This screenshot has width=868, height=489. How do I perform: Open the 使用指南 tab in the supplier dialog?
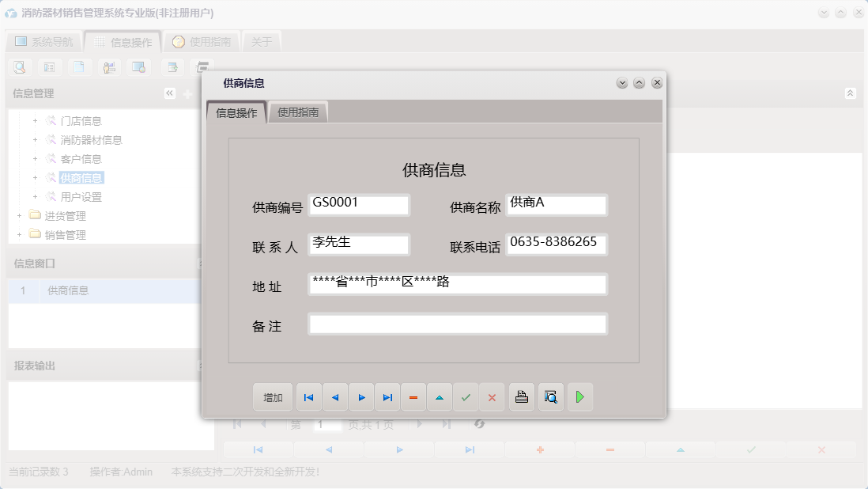click(298, 112)
